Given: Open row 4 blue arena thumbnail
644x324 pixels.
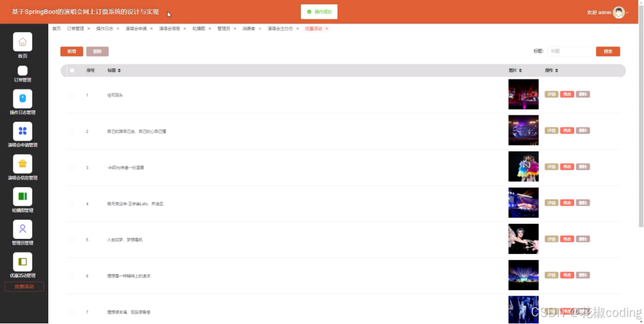Looking at the screenshot, I should (x=523, y=203).
